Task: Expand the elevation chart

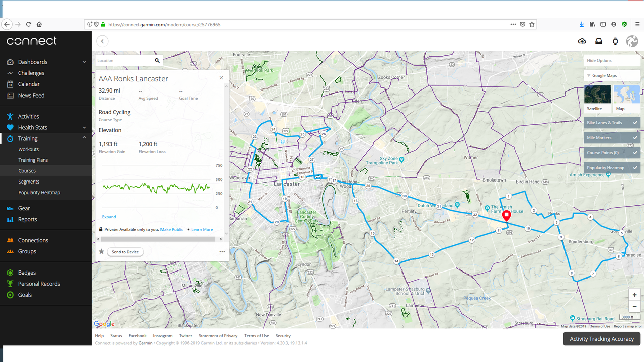Action: (109, 217)
